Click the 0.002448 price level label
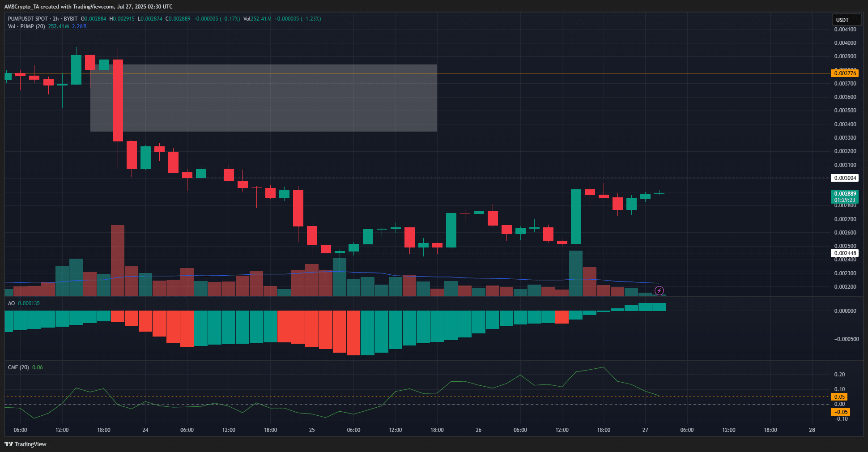The height and width of the screenshot is (452, 868). pyautogui.click(x=845, y=253)
